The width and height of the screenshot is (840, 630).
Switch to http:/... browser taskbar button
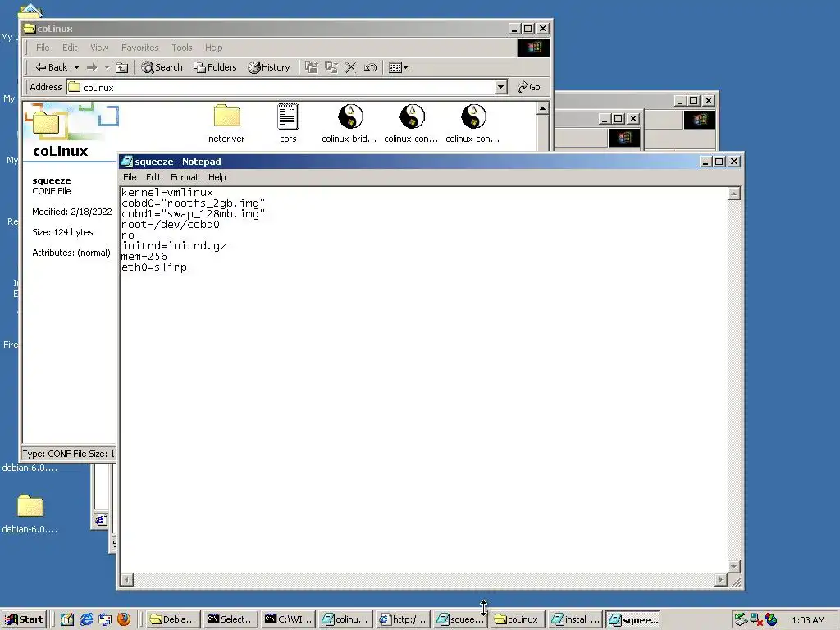403,619
